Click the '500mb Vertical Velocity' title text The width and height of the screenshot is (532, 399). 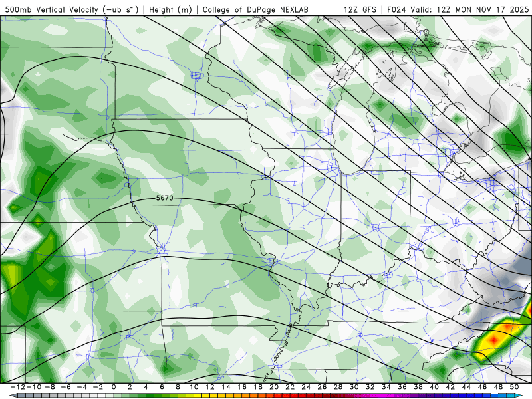(52, 9)
